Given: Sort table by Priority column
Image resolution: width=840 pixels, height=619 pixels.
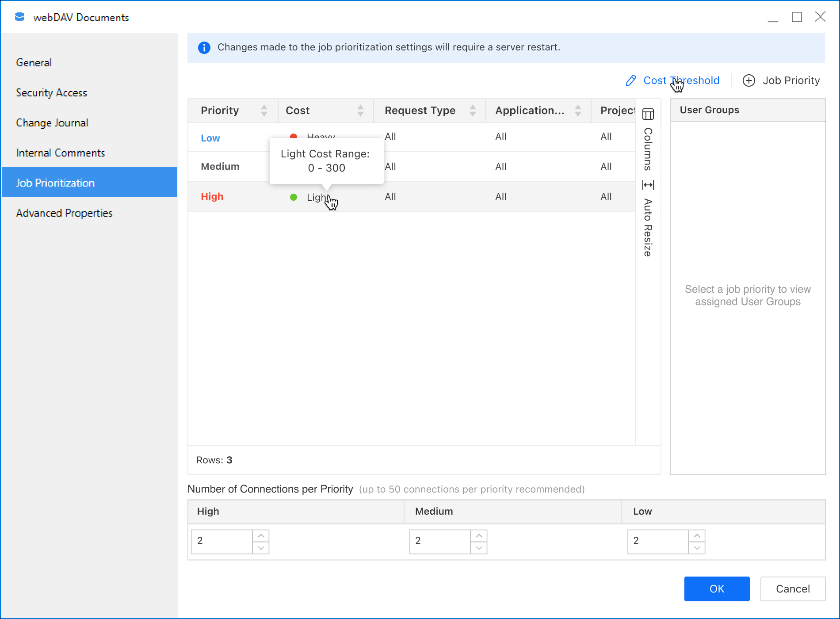Looking at the screenshot, I should [264, 111].
